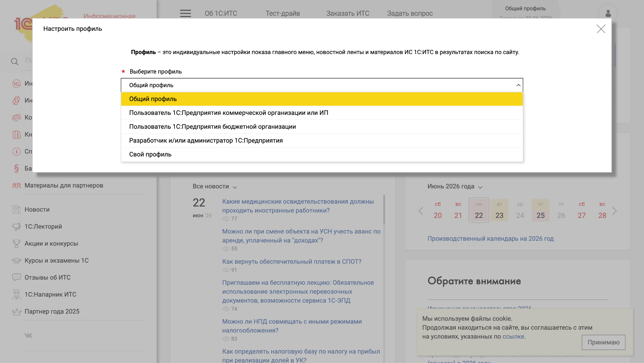The height and width of the screenshot is (363, 644).
Task: Select Разработчик и/или администратор profile
Action: 322,140
